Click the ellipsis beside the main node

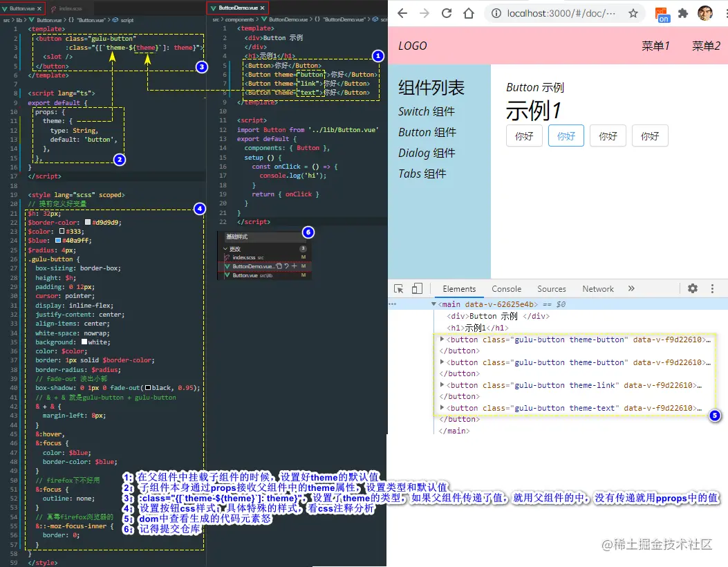coord(393,304)
